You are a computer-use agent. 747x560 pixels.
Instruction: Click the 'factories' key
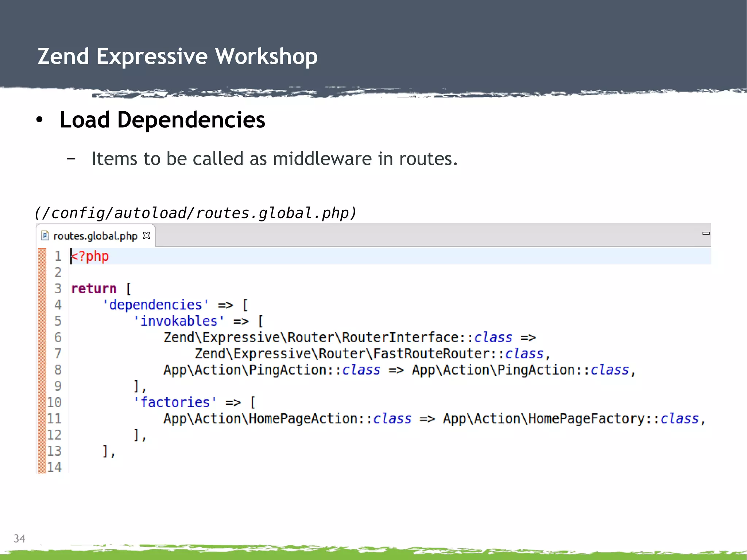pyautogui.click(x=175, y=402)
